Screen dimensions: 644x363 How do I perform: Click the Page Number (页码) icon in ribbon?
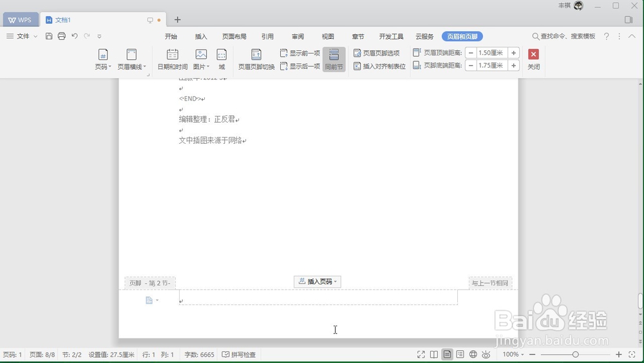click(102, 54)
